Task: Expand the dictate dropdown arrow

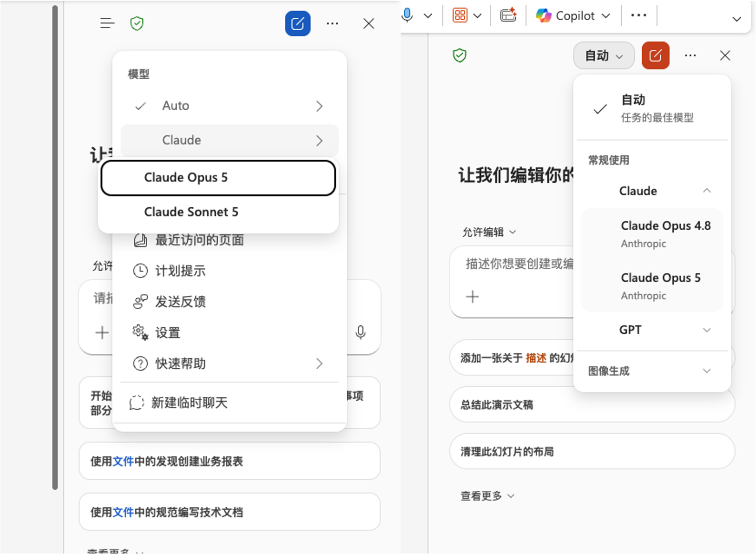Action: pos(428,16)
